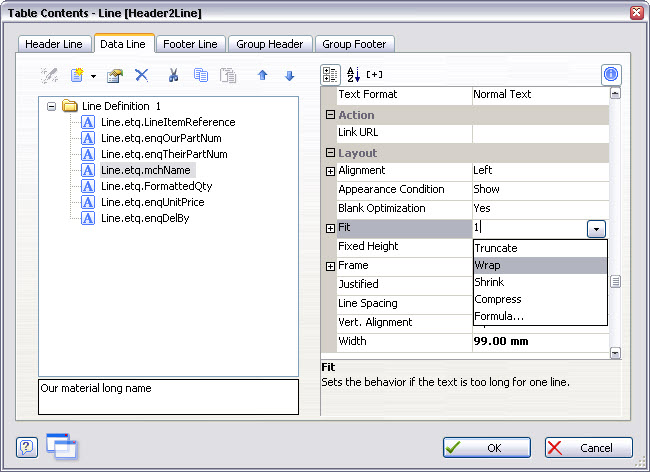Choose Formula... from the Fit list
The width and height of the screenshot is (650, 472).
coord(540,316)
